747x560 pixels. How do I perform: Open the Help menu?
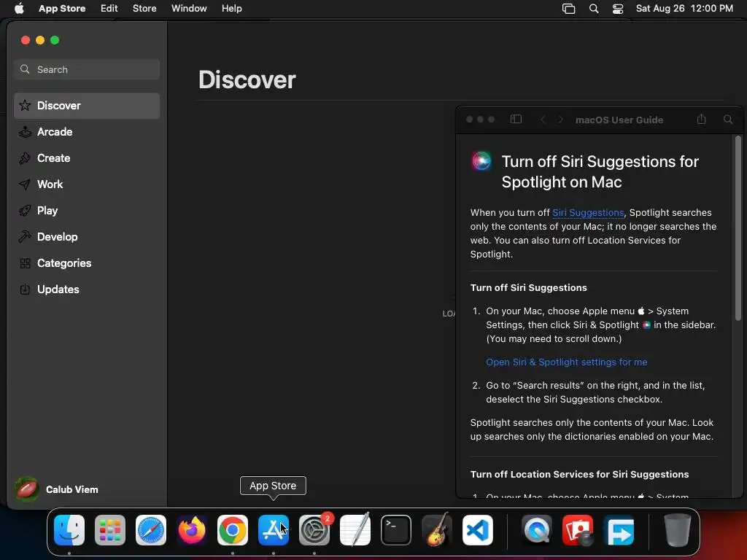[x=231, y=8]
